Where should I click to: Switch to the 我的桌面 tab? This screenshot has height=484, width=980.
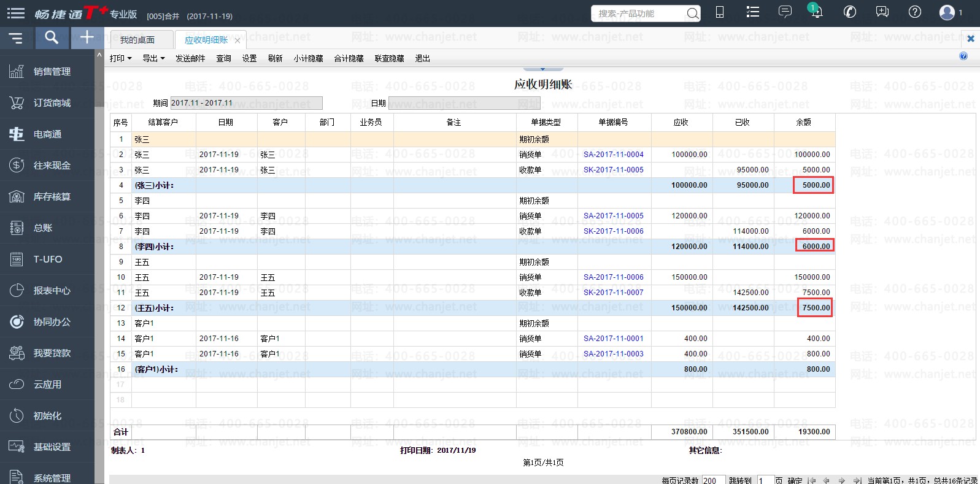coord(137,40)
